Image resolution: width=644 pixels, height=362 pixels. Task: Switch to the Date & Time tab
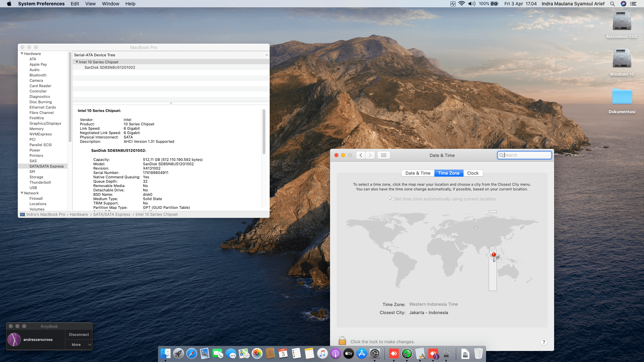click(x=418, y=173)
